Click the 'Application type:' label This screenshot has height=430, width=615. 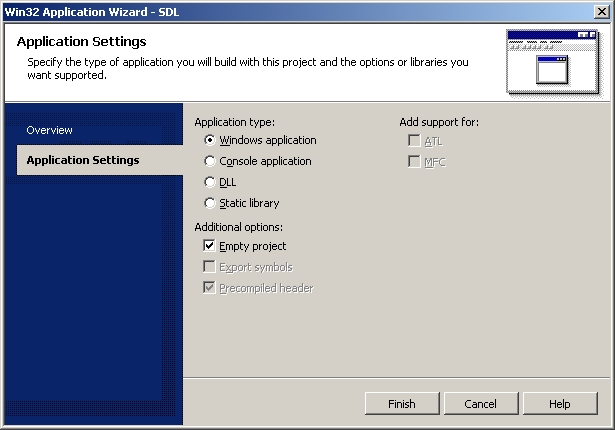tap(235, 122)
